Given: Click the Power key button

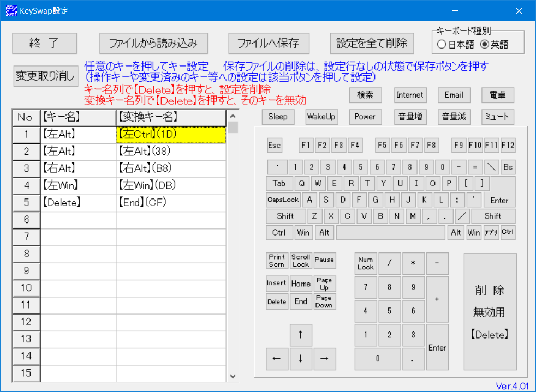Looking at the screenshot, I should pos(365,117).
